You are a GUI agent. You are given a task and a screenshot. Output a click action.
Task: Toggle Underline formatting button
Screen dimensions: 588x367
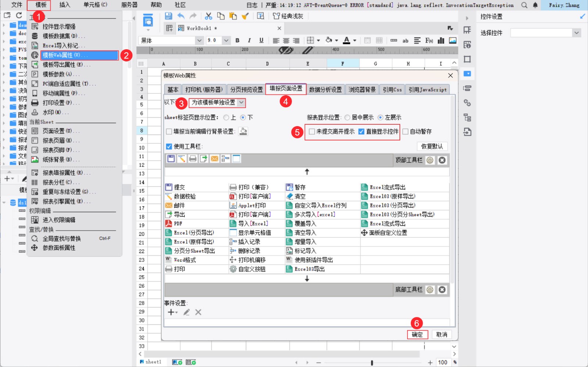pyautogui.click(x=261, y=40)
